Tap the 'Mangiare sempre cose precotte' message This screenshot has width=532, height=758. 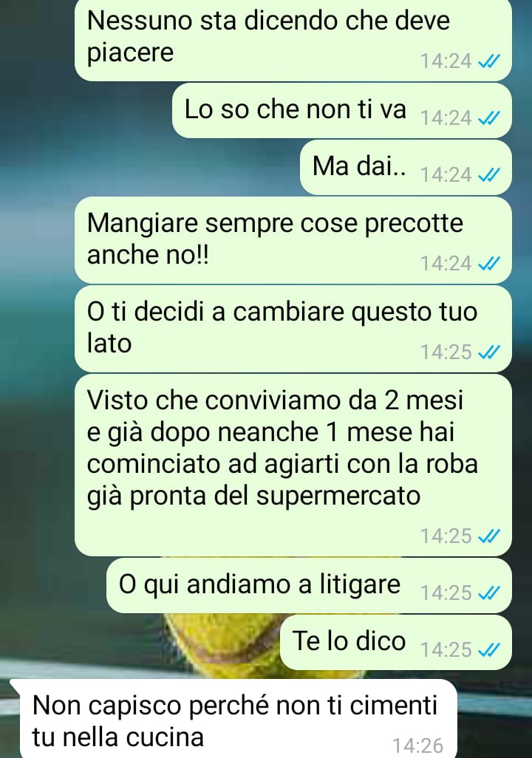pyautogui.click(x=293, y=240)
